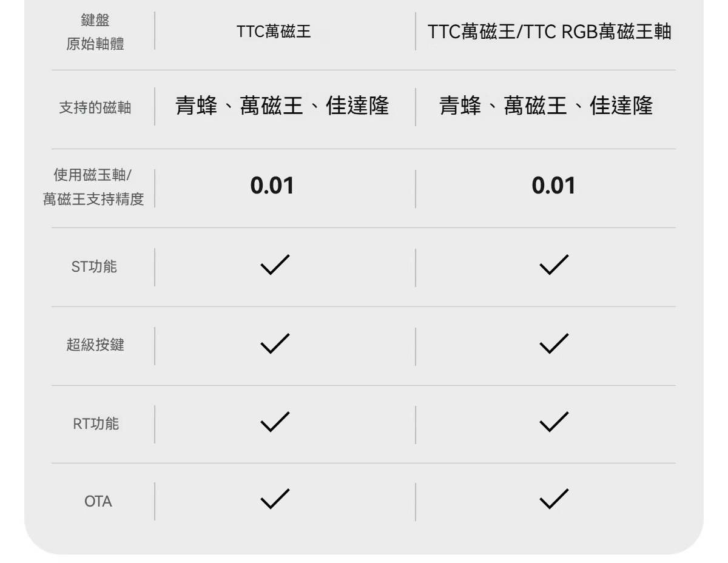Click 青蜂、萬磁王、佳達隆 in the first product column
The width and height of the screenshot is (728, 563).
(282, 106)
